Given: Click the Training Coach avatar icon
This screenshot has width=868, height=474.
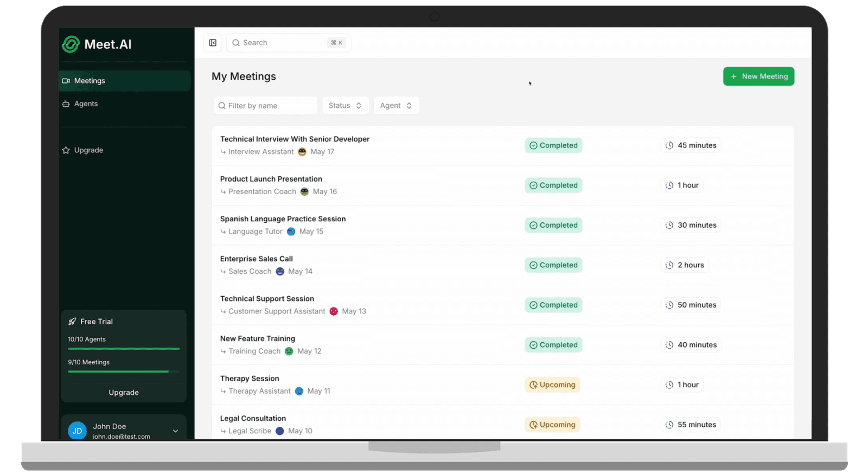Looking at the screenshot, I should click(x=289, y=351).
